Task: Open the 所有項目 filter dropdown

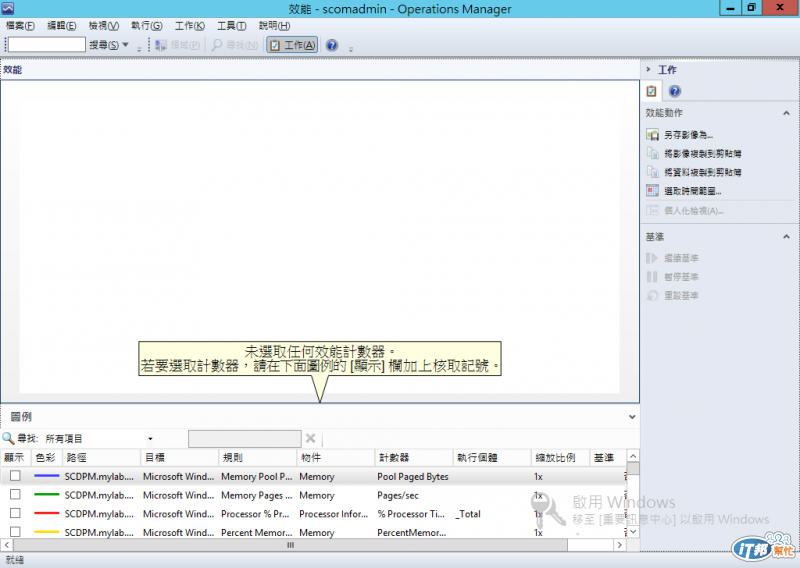Action: click(150, 439)
